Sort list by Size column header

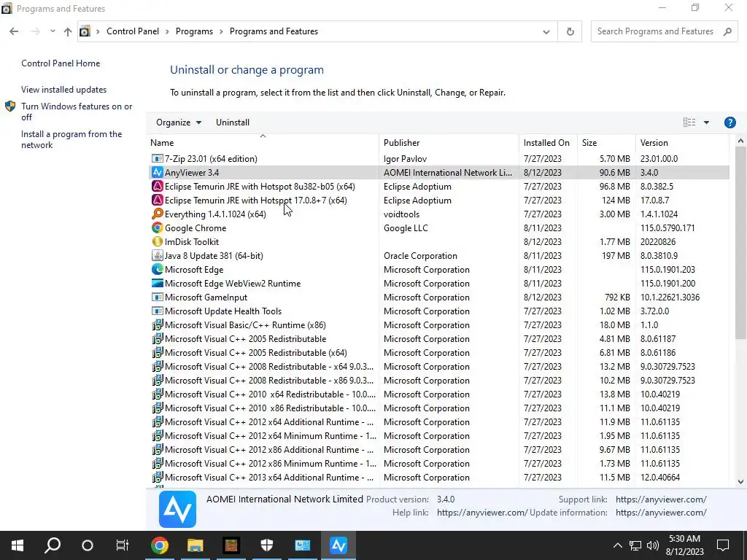606,142
